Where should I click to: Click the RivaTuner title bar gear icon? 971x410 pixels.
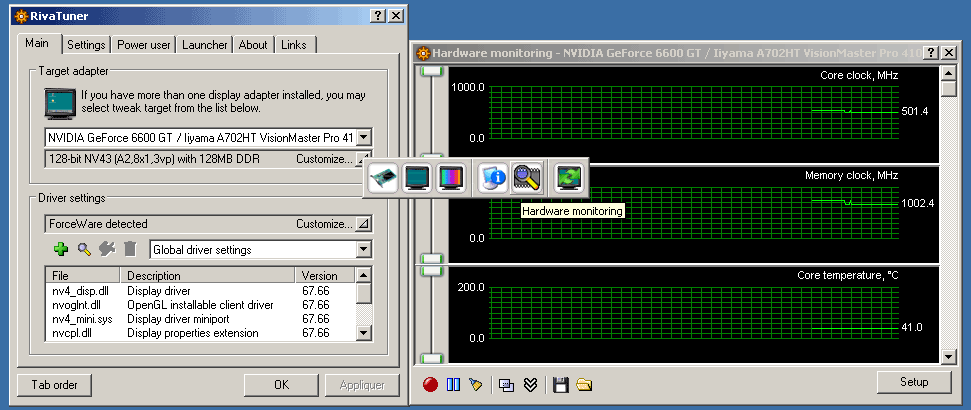[x=21, y=16]
